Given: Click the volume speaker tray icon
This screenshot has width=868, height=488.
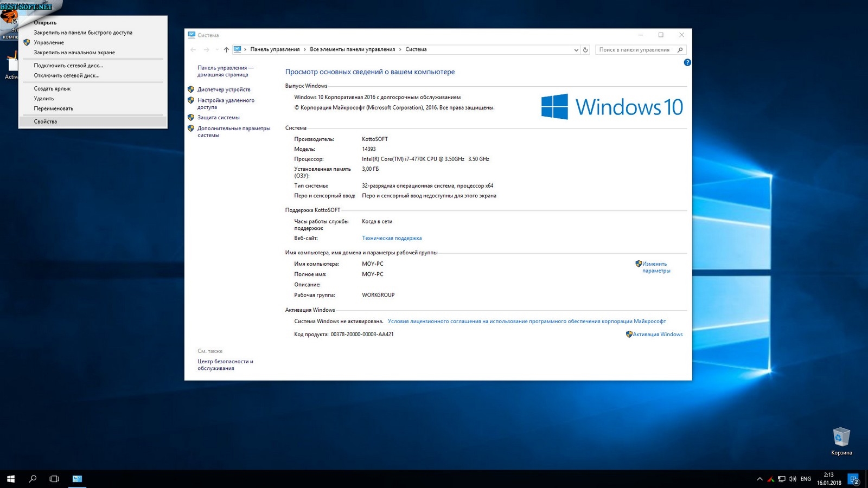Looking at the screenshot, I should pyautogui.click(x=792, y=479).
